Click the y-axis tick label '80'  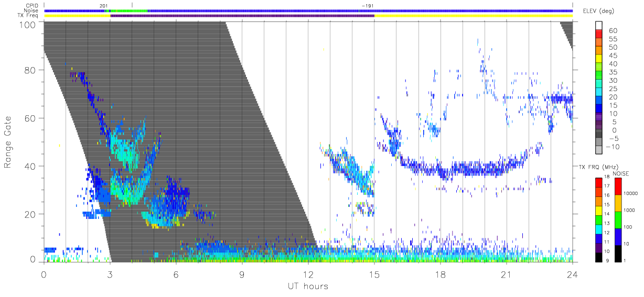pos(30,71)
